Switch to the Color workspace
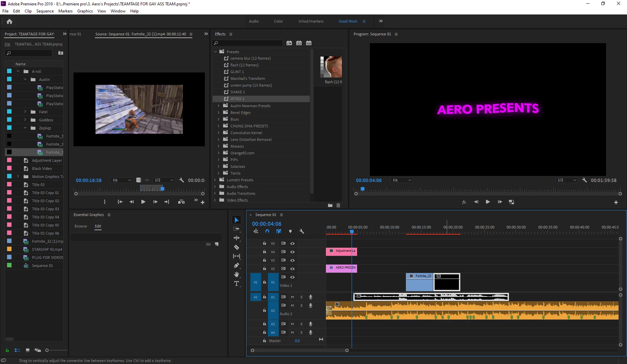Image resolution: width=627 pixels, height=364 pixels. [278, 21]
